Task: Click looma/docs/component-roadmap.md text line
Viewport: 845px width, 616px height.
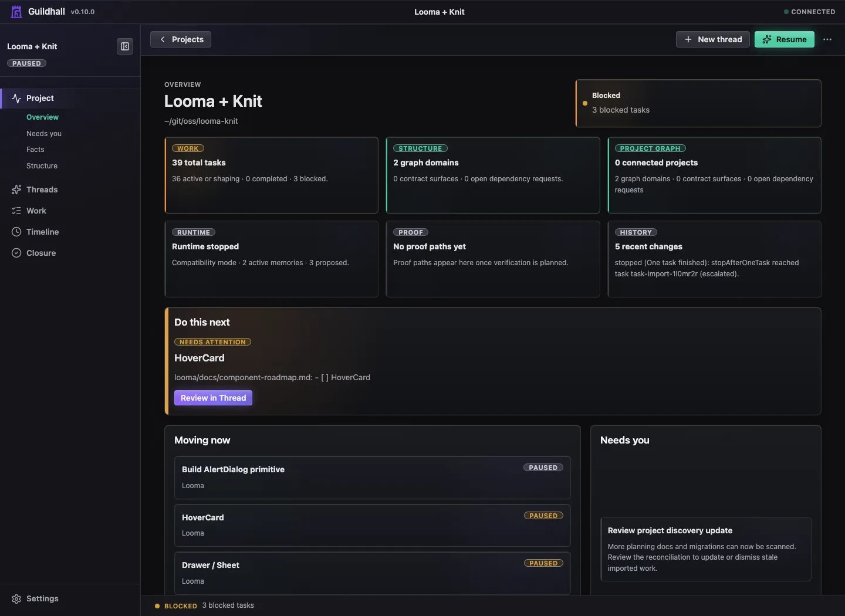Action: 272,378
